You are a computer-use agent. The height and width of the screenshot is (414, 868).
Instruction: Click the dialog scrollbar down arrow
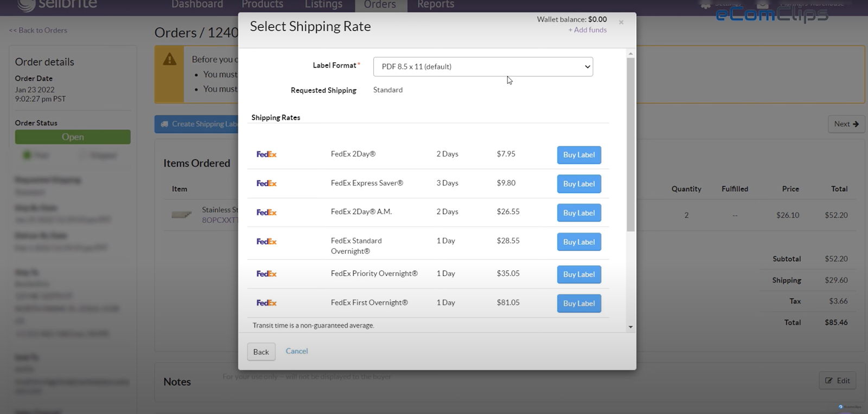630,327
